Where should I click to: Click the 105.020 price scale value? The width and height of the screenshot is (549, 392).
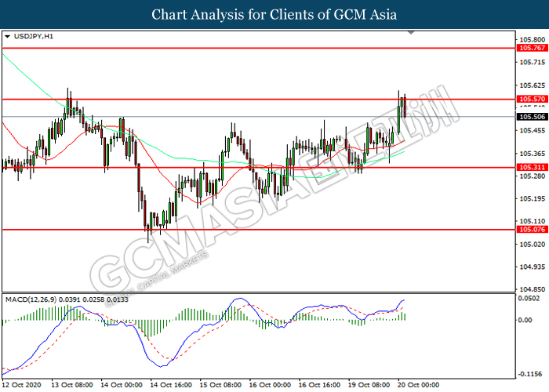pyautogui.click(x=533, y=245)
